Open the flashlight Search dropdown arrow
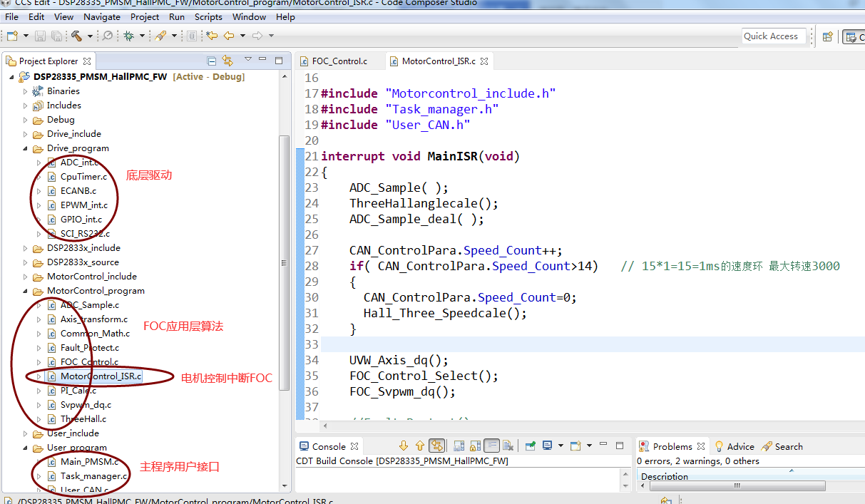 point(173,36)
